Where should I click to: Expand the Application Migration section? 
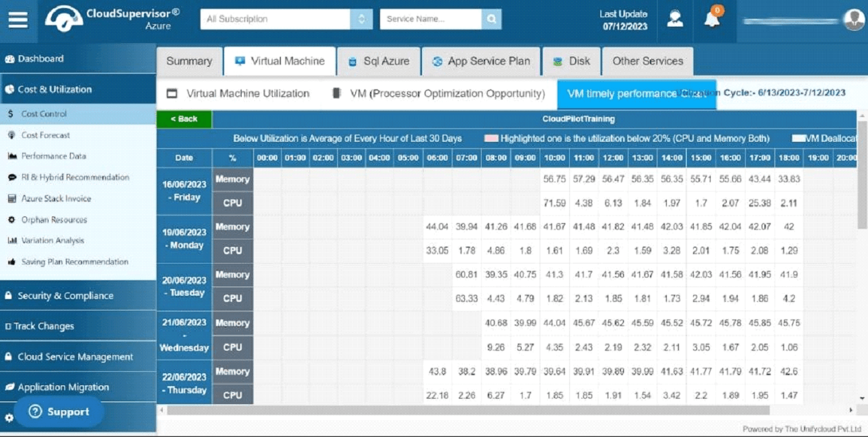tap(78, 387)
